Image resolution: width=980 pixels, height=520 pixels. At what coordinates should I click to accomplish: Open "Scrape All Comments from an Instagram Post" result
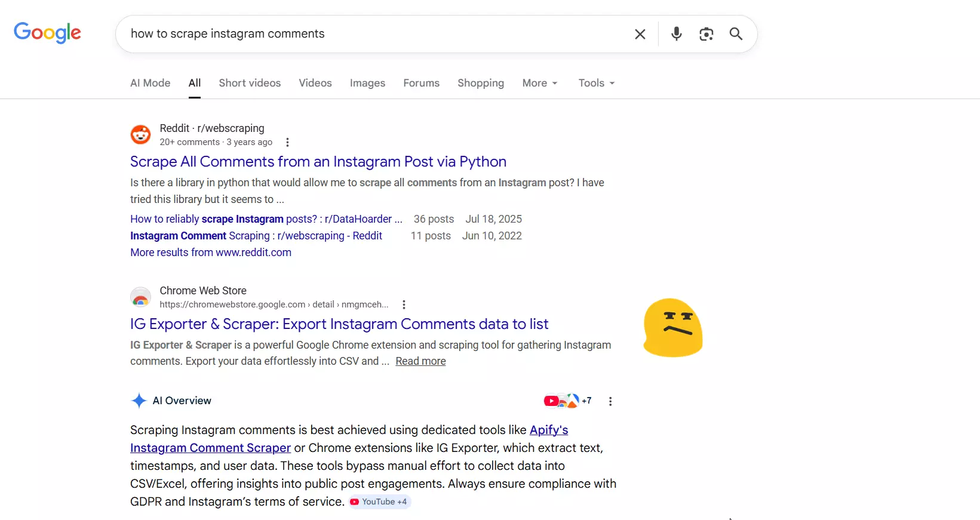318,162
